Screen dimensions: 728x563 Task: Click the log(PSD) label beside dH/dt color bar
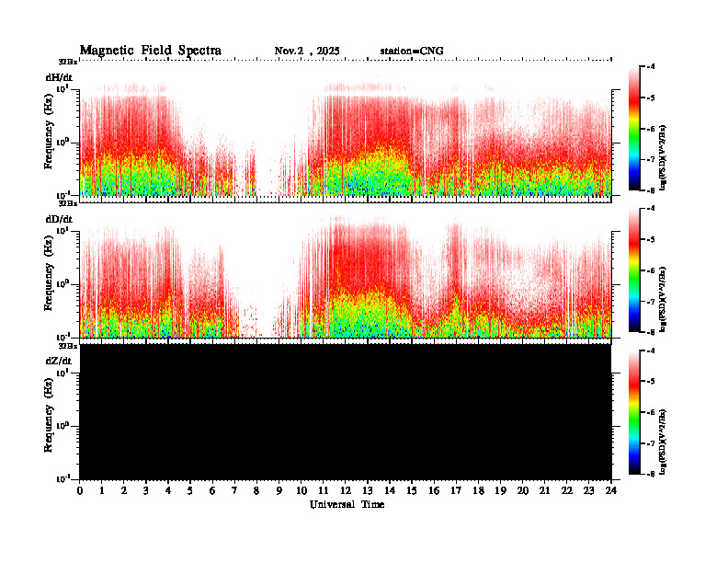pos(663,157)
